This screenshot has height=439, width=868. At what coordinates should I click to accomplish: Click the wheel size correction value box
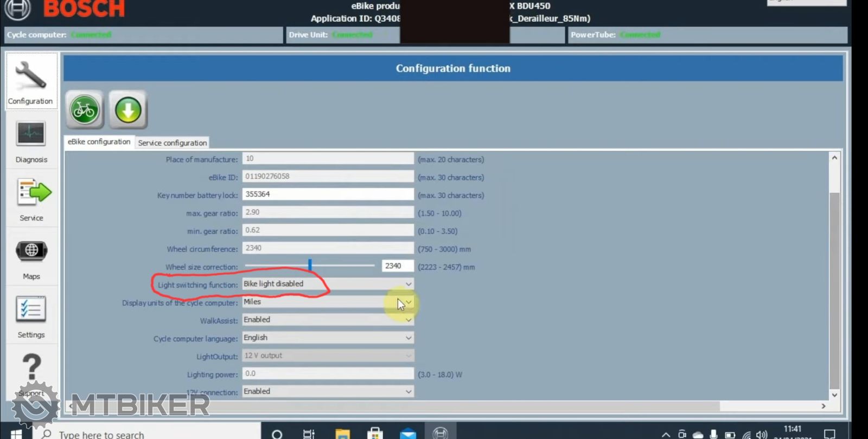coord(398,266)
